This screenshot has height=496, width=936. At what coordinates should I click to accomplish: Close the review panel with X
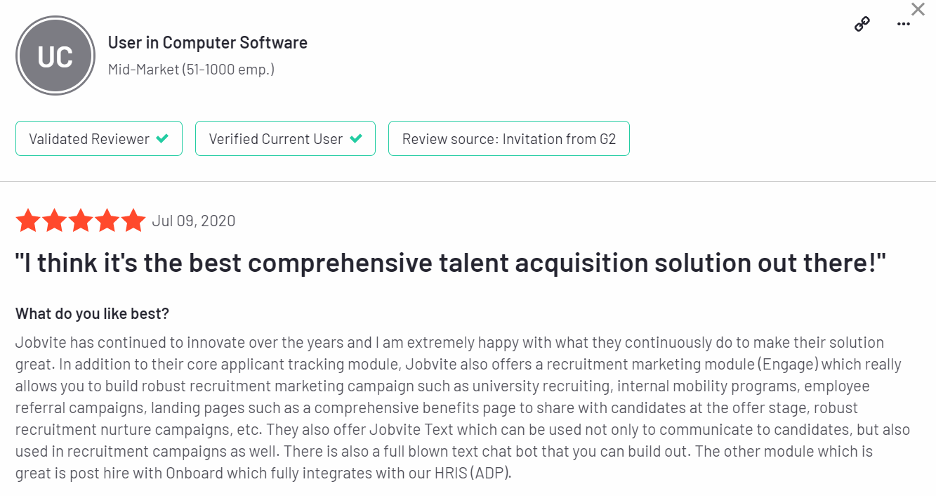918,9
